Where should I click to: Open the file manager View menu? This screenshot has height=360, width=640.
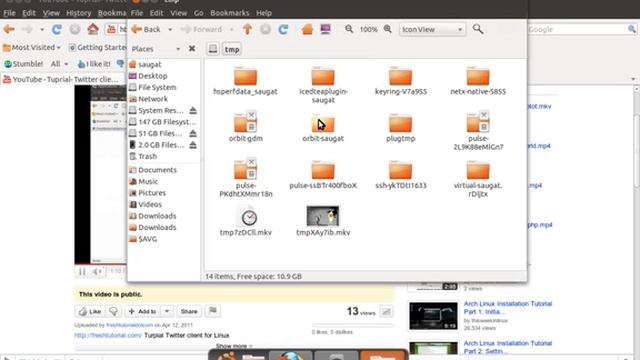click(x=179, y=13)
